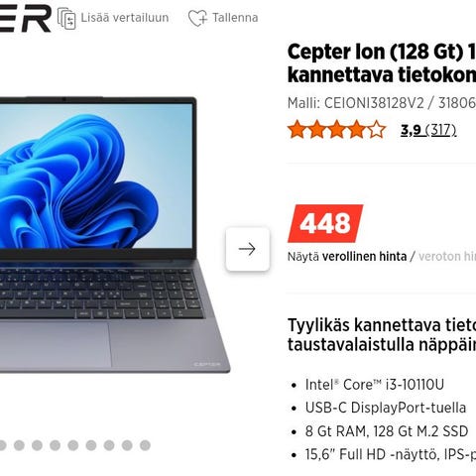Click the compare icon beside Lisää vertailuun
The height and width of the screenshot is (476, 476).
coord(66,18)
